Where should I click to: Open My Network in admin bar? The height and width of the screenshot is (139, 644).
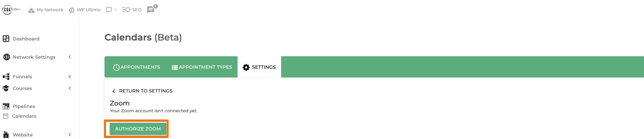click(x=46, y=10)
